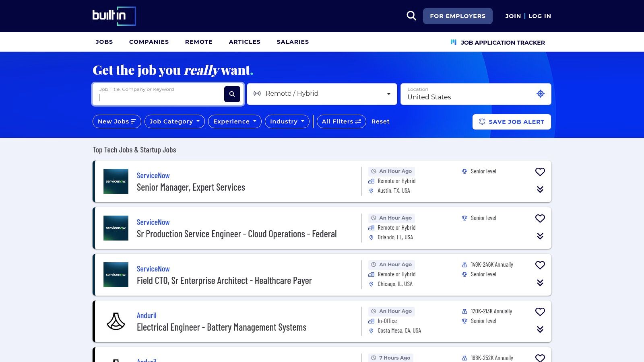The width and height of the screenshot is (644, 362).
Task: Expand Sr Production Service Engineer details
Action: pos(540,236)
